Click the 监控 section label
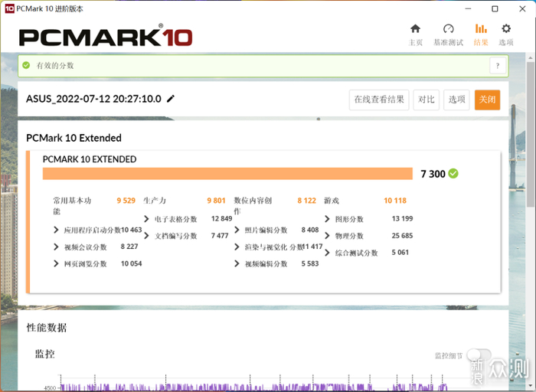 click(44, 354)
